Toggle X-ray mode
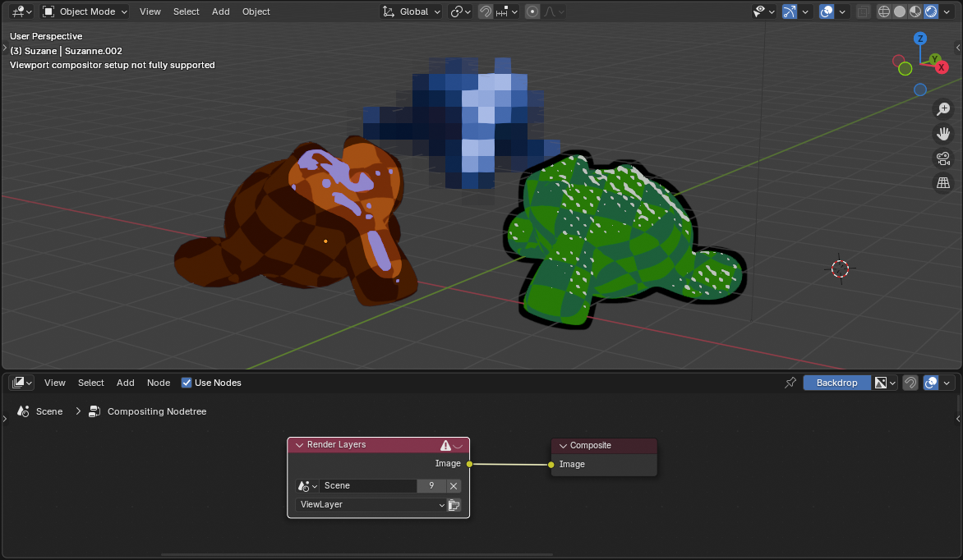 pyautogui.click(x=863, y=11)
